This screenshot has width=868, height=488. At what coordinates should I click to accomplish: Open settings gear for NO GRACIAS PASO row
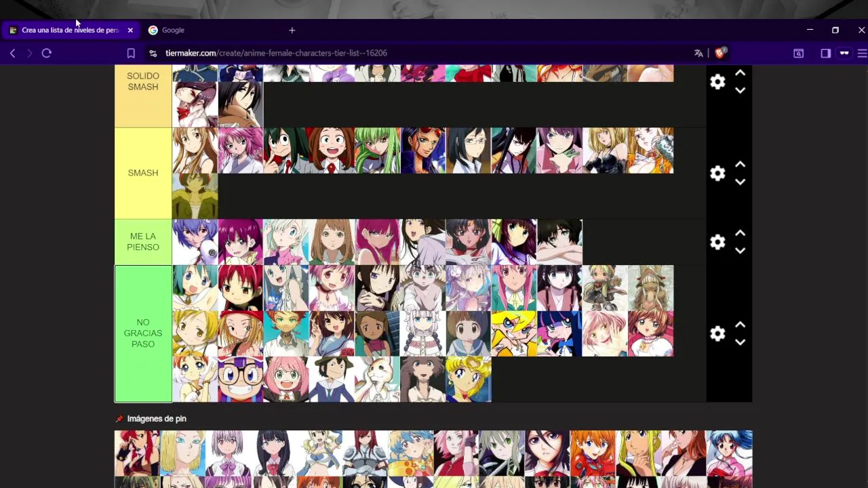point(717,333)
